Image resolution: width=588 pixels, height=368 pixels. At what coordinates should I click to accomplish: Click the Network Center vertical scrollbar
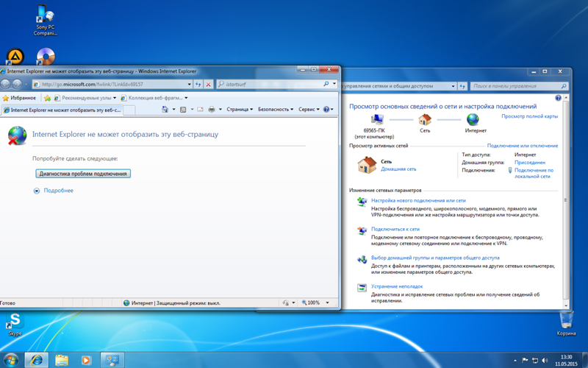[x=565, y=202]
